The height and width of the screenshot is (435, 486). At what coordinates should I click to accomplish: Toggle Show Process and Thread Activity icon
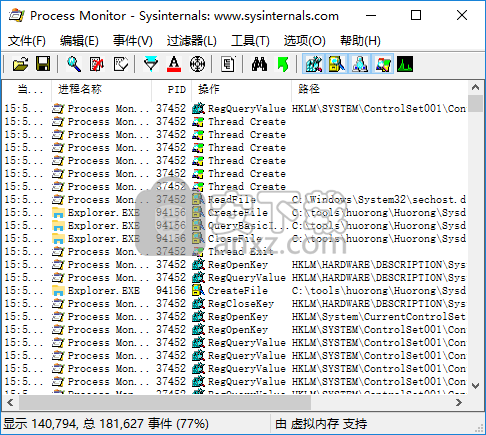[383, 64]
